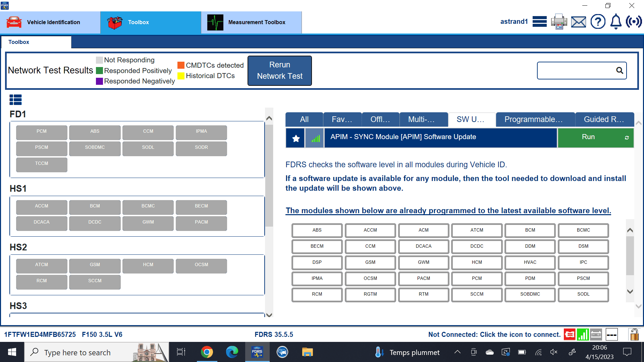Click the RGTM up-to-date module box
This screenshot has height=362, width=644.
pyautogui.click(x=370, y=294)
